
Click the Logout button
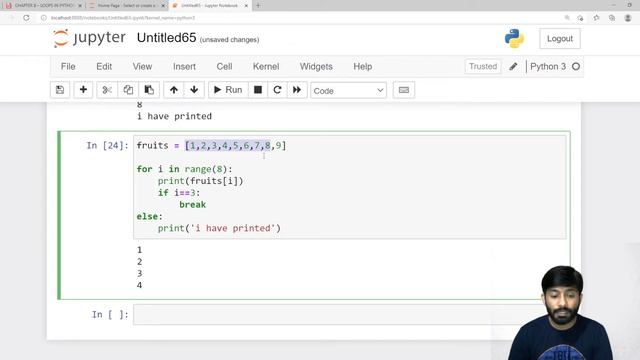click(560, 39)
